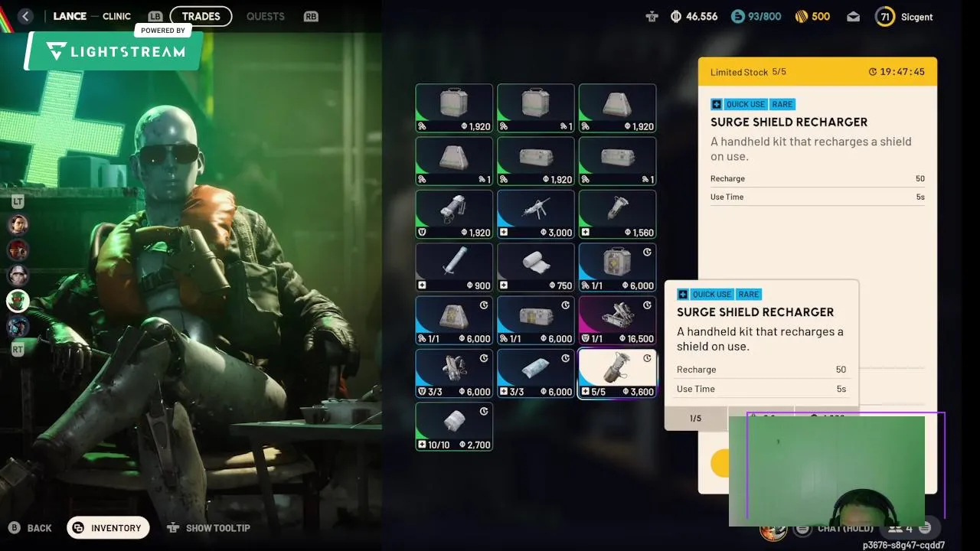Switch to the TRADES tab
The image size is (980, 551).
(x=201, y=16)
